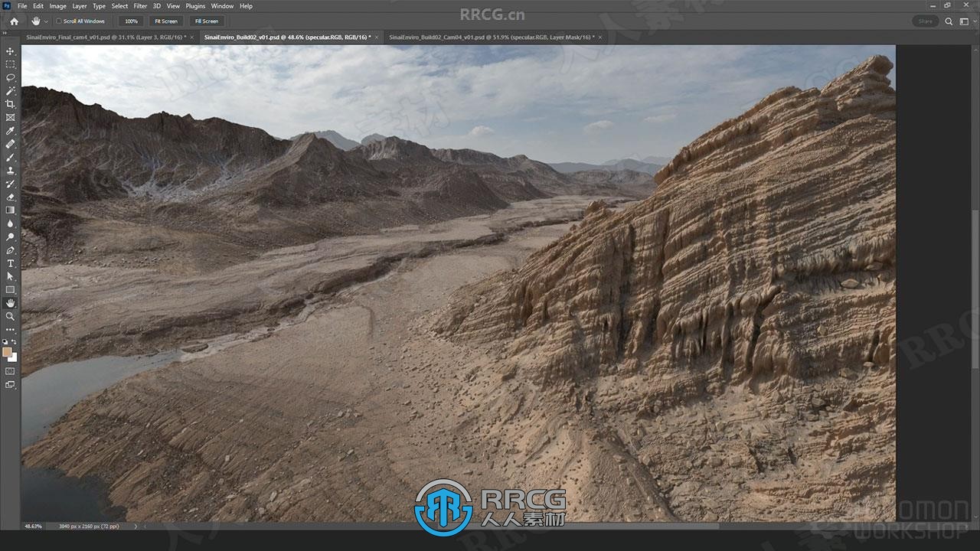This screenshot has height=551, width=980.
Task: Click the 100% zoom button
Action: (x=132, y=21)
